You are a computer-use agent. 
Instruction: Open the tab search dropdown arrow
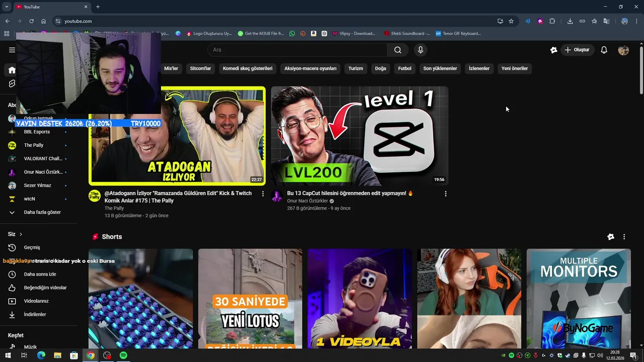7,7
